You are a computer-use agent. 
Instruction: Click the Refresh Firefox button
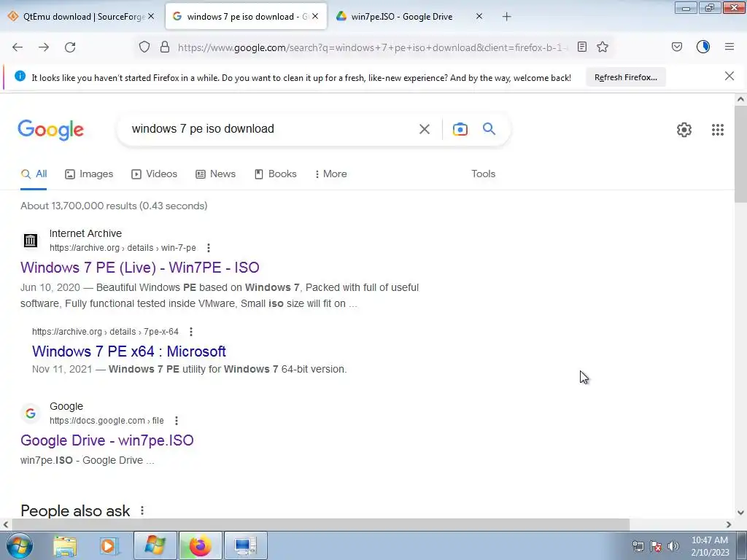(x=625, y=77)
